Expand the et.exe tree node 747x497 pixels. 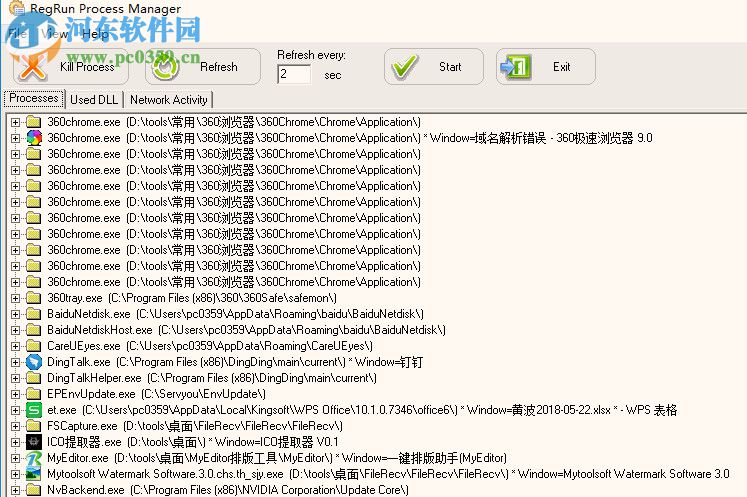pos(15,410)
